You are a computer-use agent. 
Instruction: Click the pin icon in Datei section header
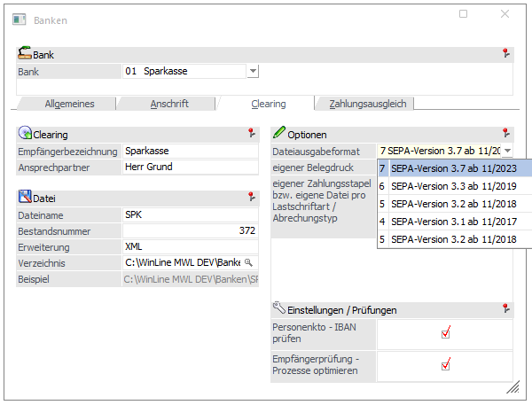[x=252, y=198]
